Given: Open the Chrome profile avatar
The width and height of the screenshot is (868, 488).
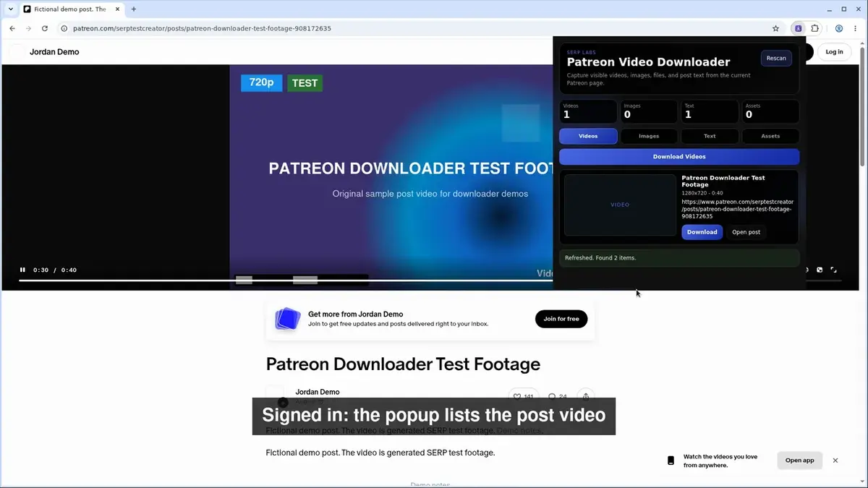Looking at the screenshot, I should coord(839,28).
